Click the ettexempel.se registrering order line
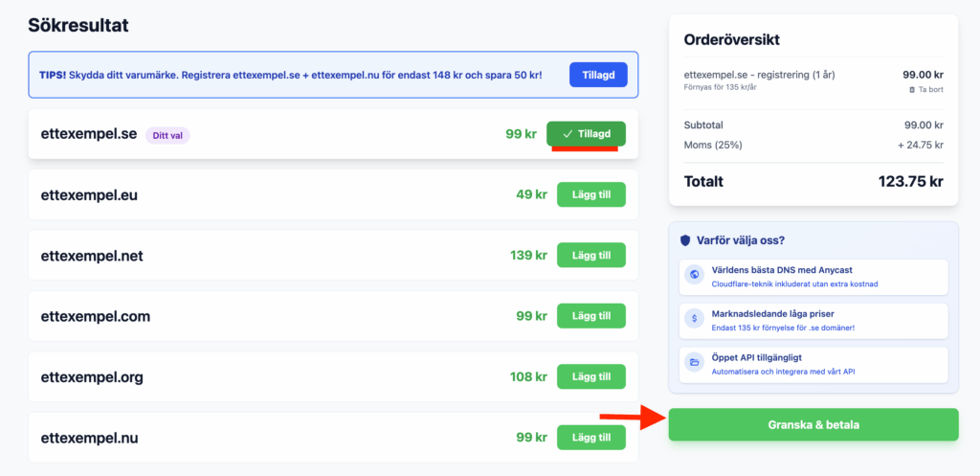Image resolution: width=980 pixels, height=476 pixels. [x=758, y=74]
